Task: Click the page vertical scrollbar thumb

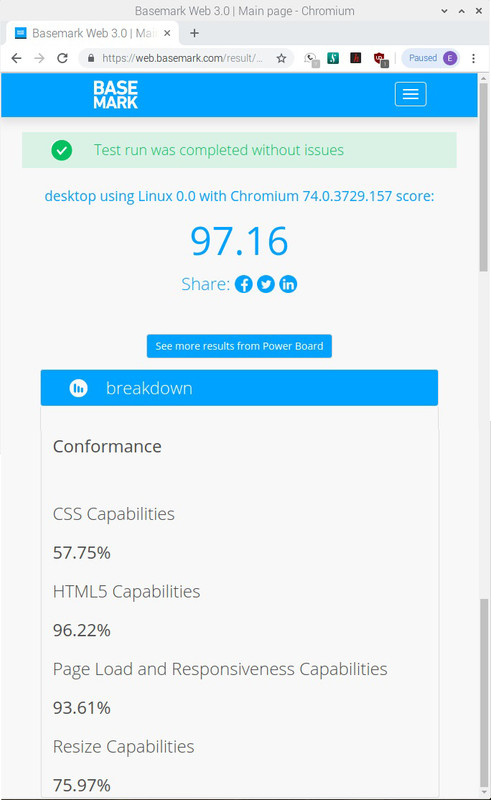Action: pyautogui.click(x=483, y=177)
